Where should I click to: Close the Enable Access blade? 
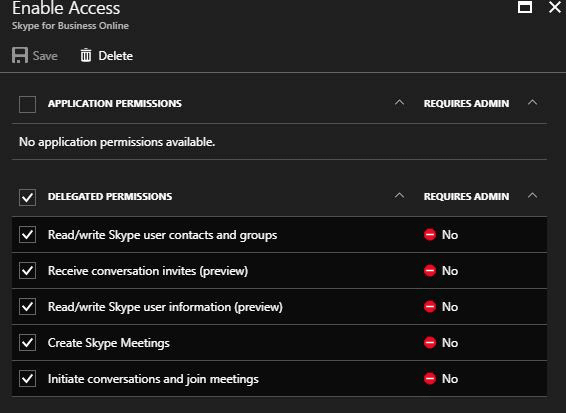point(555,7)
